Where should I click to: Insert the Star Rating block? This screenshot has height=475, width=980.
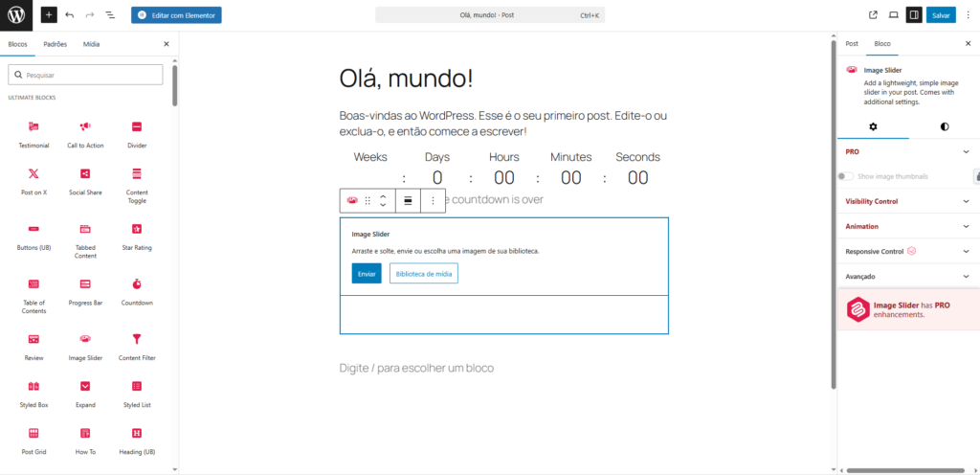tap(137, 237)
